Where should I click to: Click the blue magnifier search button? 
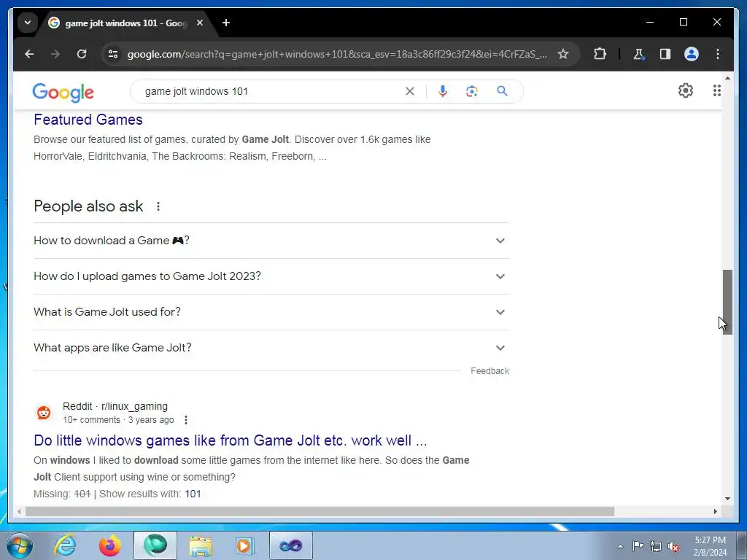pyautogui.click(x=502, y=91)
